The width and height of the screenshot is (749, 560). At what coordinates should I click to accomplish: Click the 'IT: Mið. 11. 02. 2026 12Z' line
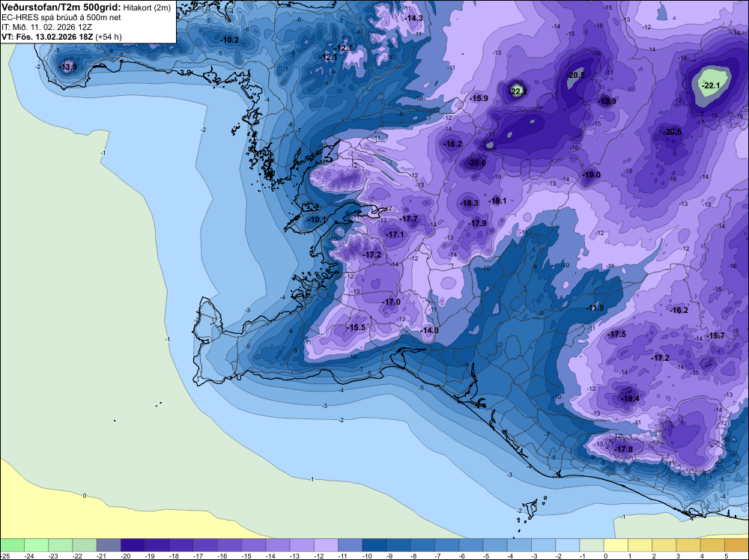click(x=46, y=27)
